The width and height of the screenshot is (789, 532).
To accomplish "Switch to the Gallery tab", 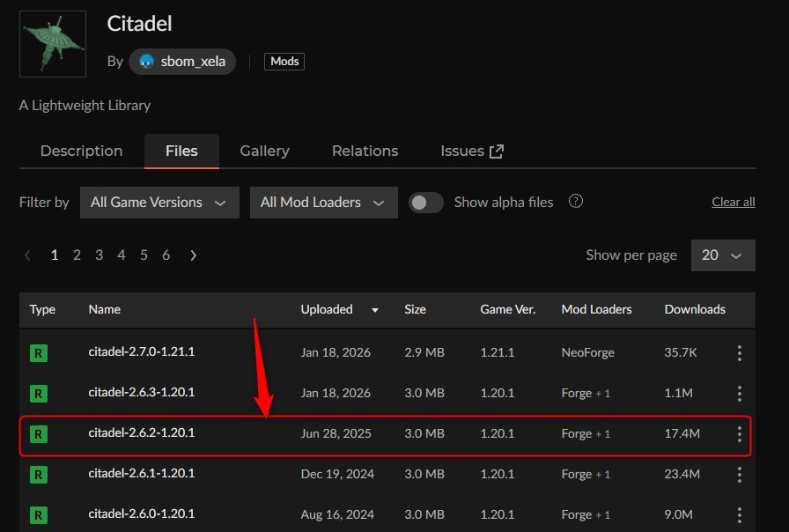I will click(264, 151).
